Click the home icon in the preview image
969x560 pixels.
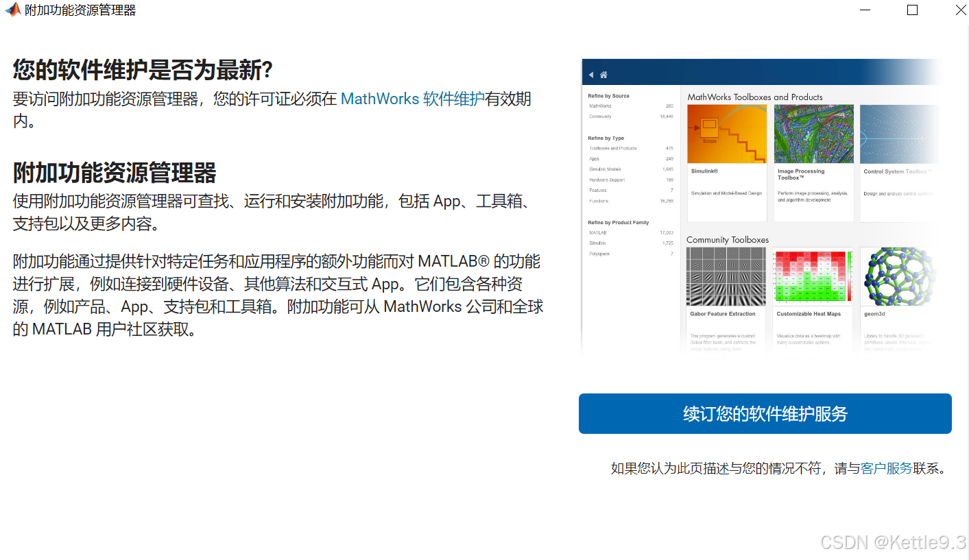pyautogui.click(x=603, y=75)
